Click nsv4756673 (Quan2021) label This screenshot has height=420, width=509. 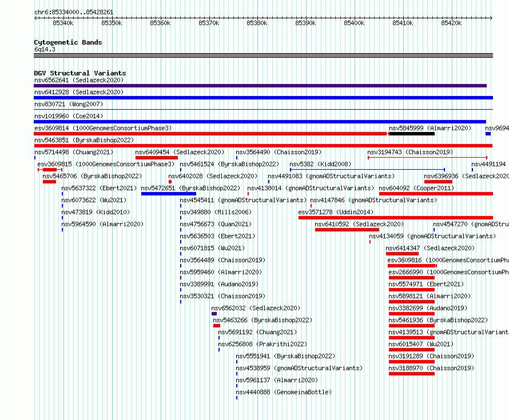216,224
